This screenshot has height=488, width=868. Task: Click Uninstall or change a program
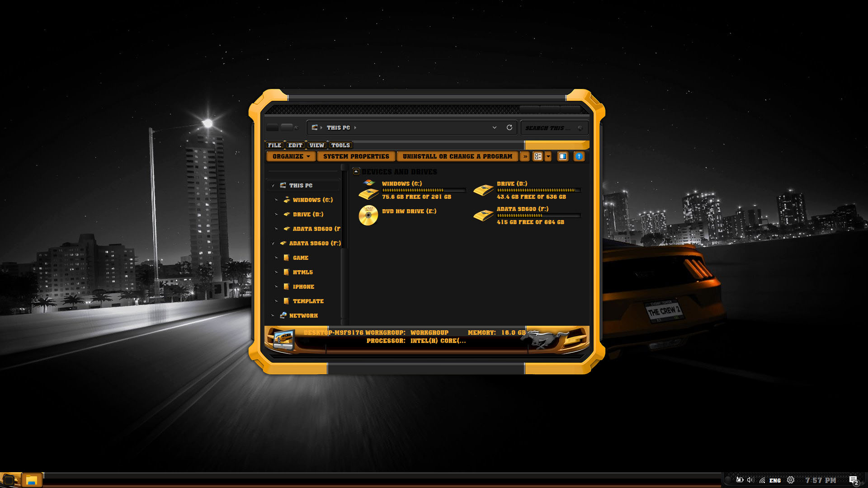pyautogui.click(x=457, y=156)
